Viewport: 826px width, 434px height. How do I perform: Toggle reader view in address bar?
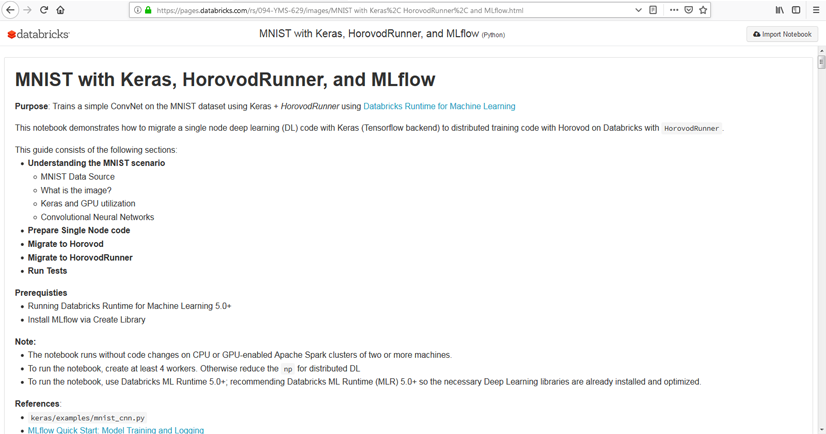coord(653,10)
